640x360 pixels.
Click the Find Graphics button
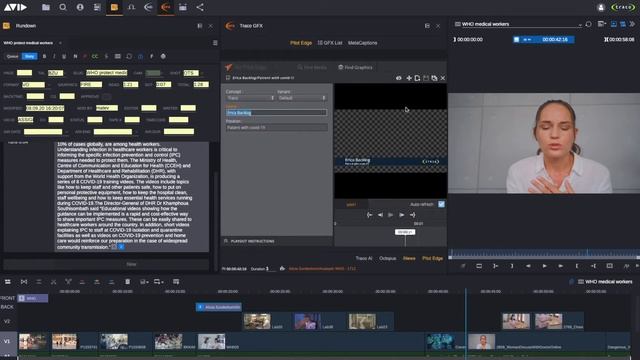[x=355, y=67]
